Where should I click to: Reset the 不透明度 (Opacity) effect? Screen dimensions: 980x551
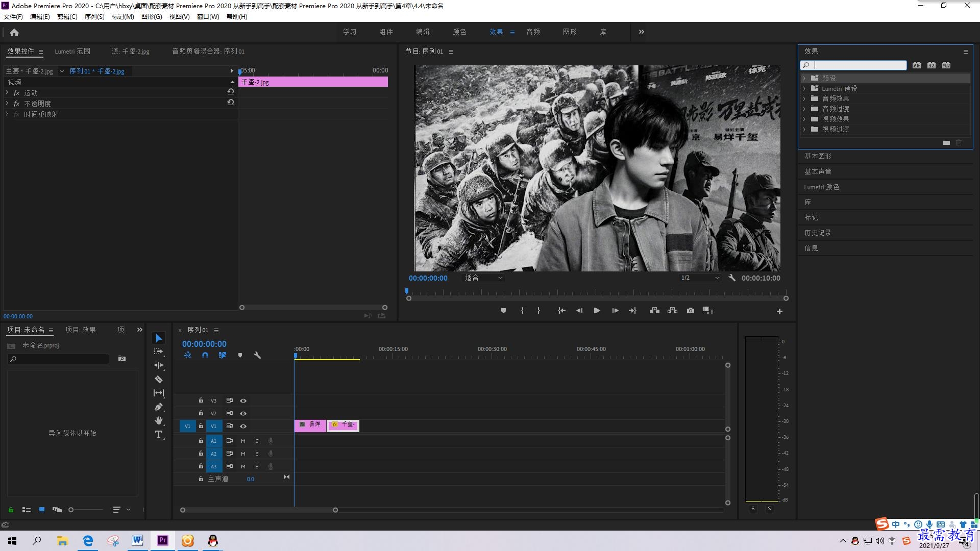pyautogui.click(x=230, y=103)
